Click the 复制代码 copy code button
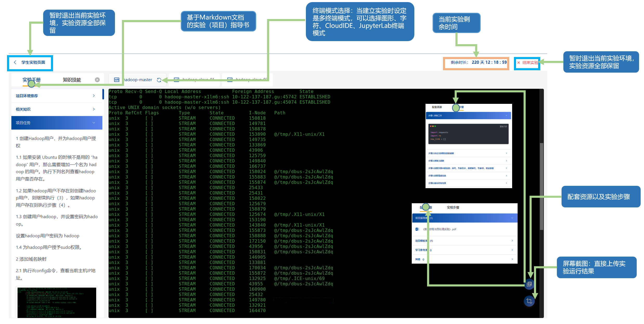The width and height of the screenshot is (644, 324). tap(503, 126)
